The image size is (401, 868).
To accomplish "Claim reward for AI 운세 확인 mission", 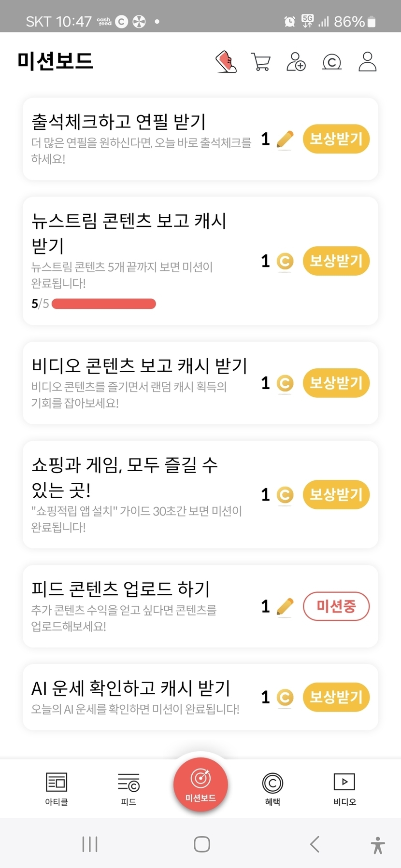I will coord(336,697).
